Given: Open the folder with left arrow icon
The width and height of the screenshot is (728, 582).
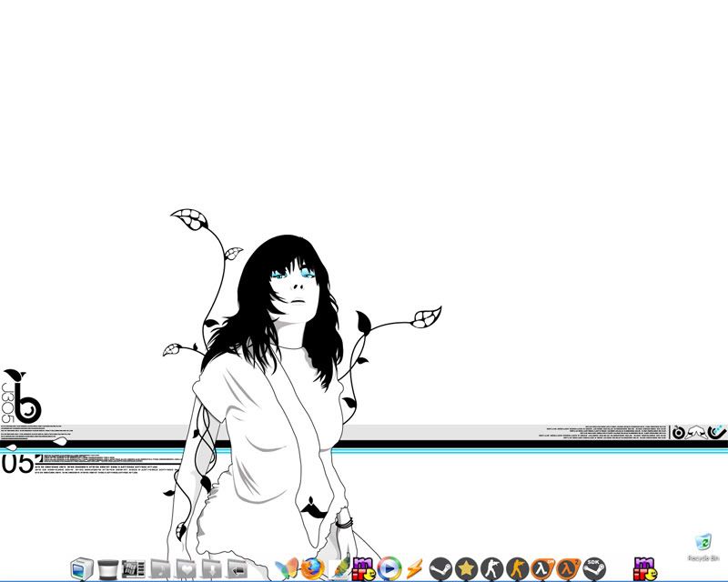Looking at the screenshot, I should pos(237,569).
